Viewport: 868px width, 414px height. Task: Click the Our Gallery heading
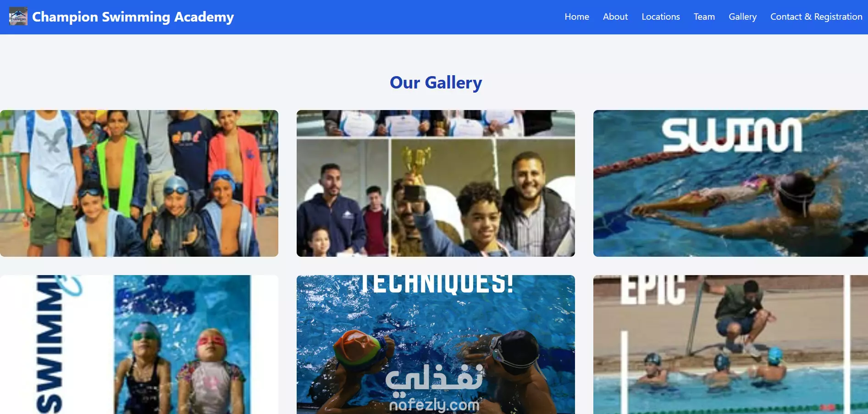click(x=436, y=83)
